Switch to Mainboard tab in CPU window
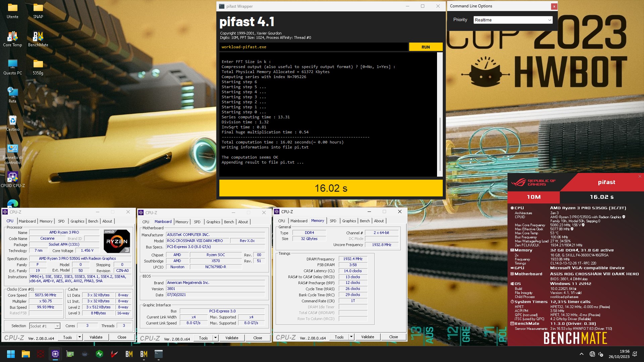This screenshot has width=644, height=362. click(27, 221)
